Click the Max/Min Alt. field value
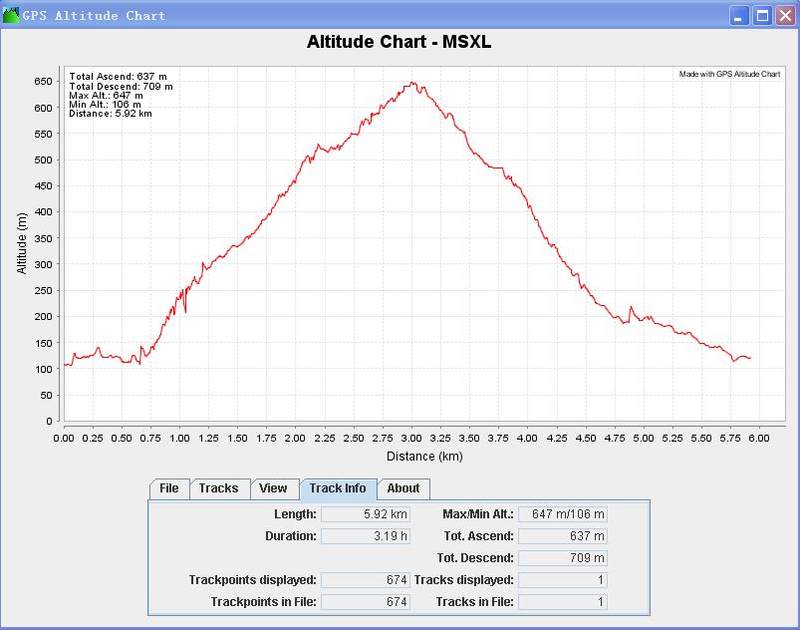Image resolution: width=800 pixels, height=630 pixels. coord(563,514)
